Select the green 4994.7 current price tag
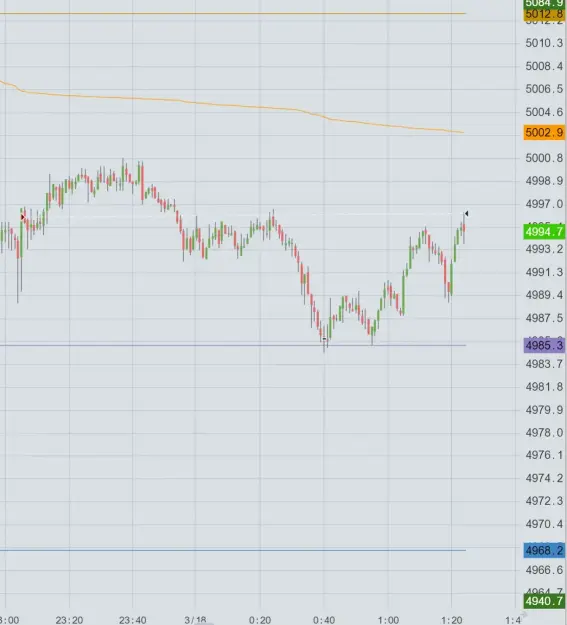Screen dimensions: 567x625 tap(544, 232)
